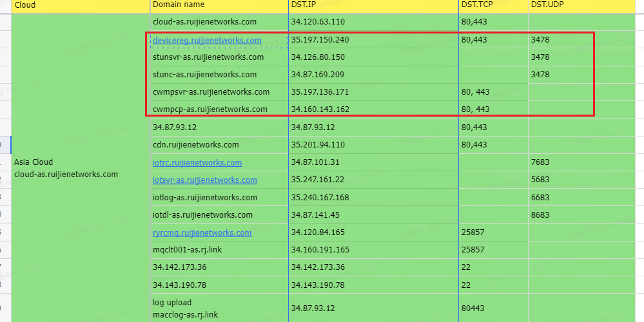Select the DST.IP header cell
644x322 pixels.
coord(373,5)
